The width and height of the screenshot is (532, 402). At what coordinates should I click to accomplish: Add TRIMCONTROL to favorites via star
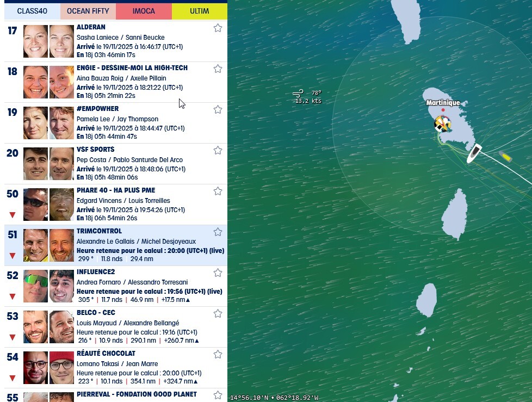coord(218,232)
